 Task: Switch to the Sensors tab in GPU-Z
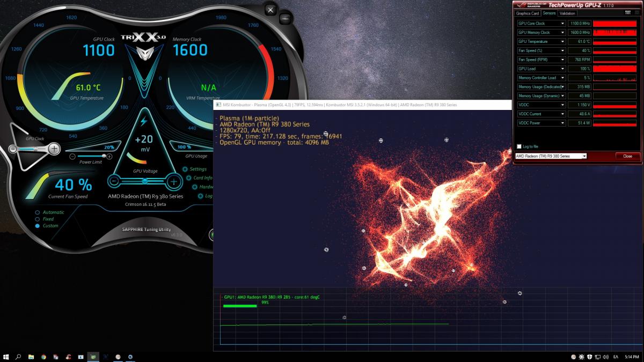pos(549,13)
